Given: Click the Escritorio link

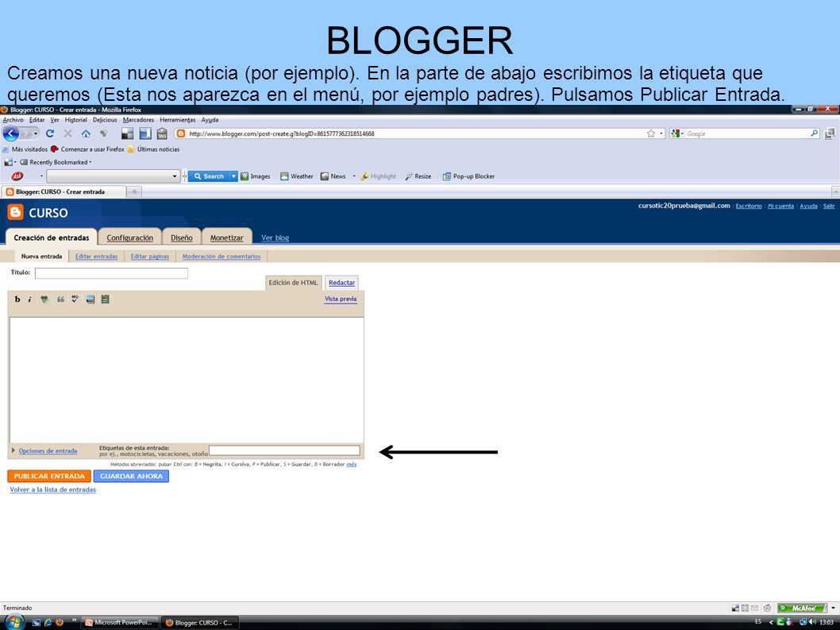Looking at the screenshot, I should pyautogui.click(x=749, y=206).
